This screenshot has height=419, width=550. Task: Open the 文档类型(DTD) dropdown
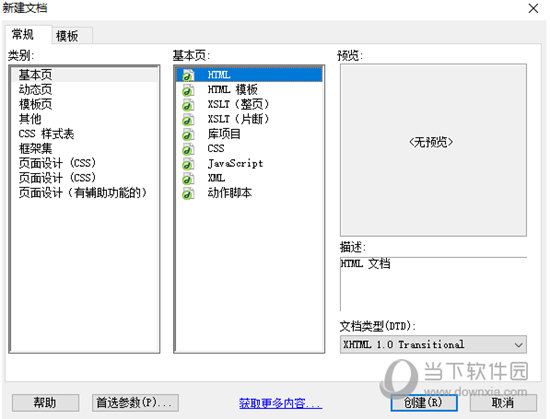tap(433, 345)
